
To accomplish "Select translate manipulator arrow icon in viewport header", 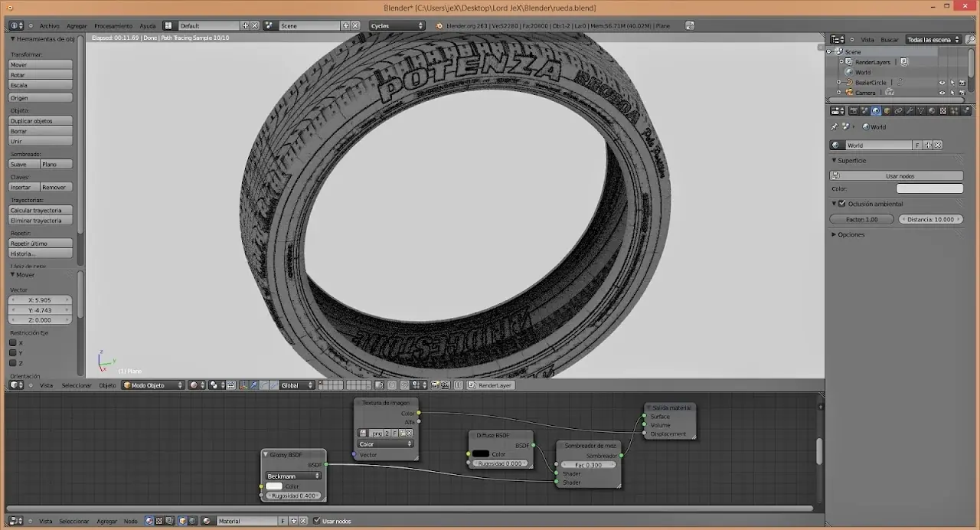I will [x=253, y=385].
